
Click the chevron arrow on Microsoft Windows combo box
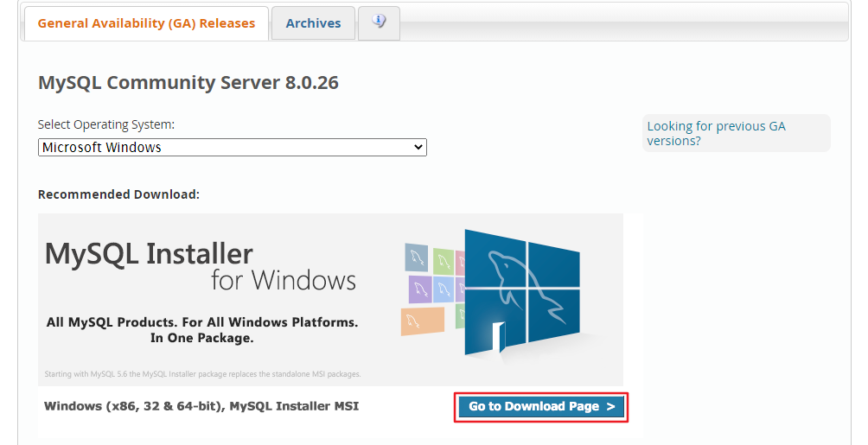(x=418, y=147)
